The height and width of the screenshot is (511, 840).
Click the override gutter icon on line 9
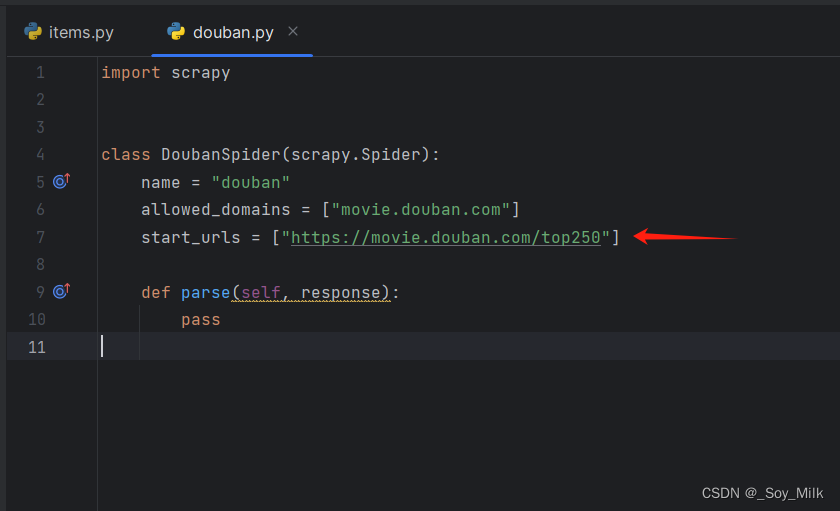click(x=62, y=291)
